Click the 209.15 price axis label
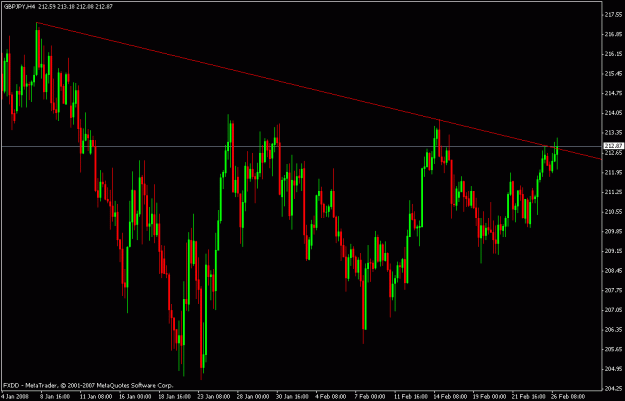Screen dimensions: 625x401 (x=614, y=251)
